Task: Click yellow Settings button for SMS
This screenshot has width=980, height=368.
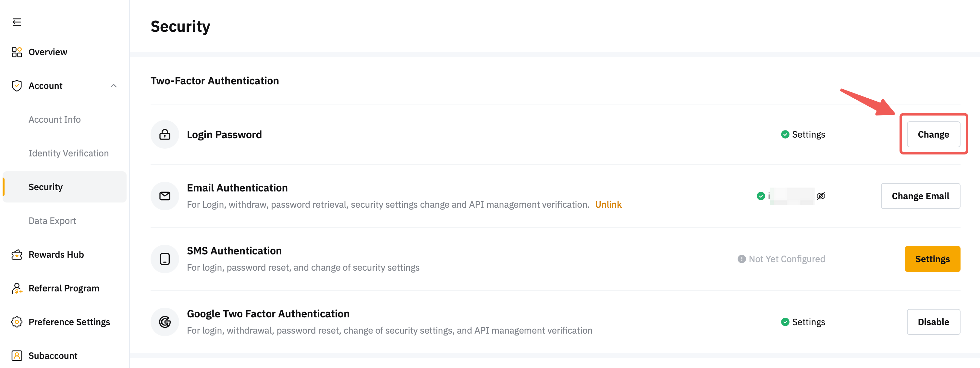Action: click(932, 259)
